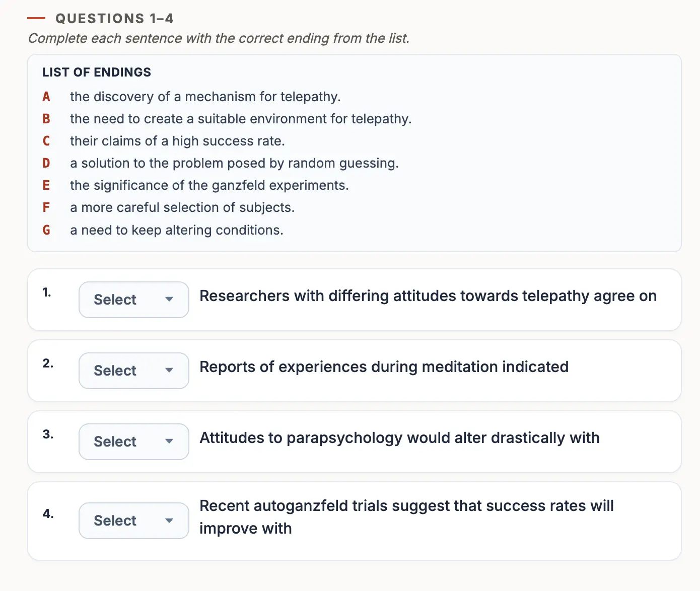
Task: Click ending B about suitable environment
Action: tap(241, 119)
